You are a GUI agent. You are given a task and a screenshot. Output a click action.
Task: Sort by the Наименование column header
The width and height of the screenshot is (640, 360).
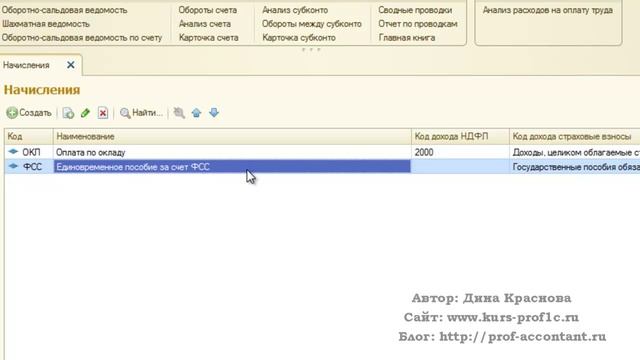[x=232, y=136]
